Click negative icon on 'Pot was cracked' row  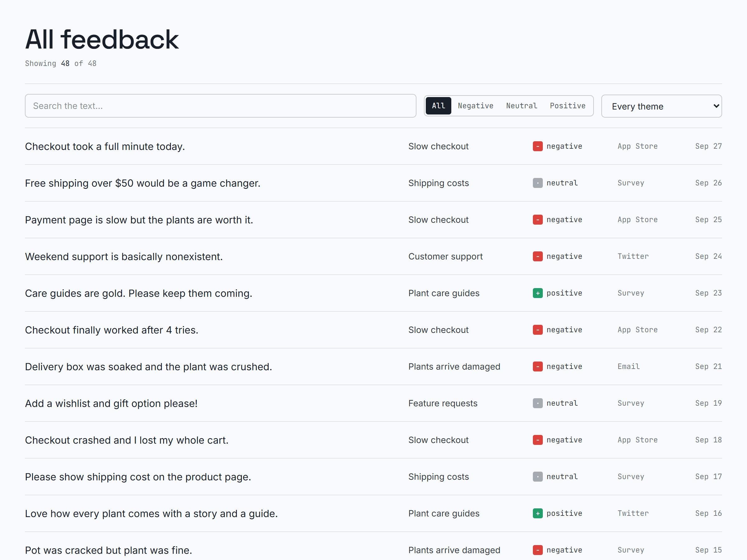click(x=538, y=550)
